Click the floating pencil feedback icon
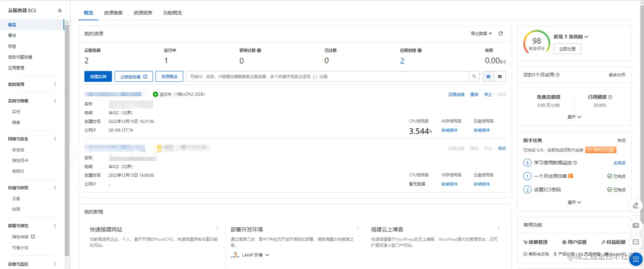Viewport: 644px width, 269px height. click(x=635, y=205)
